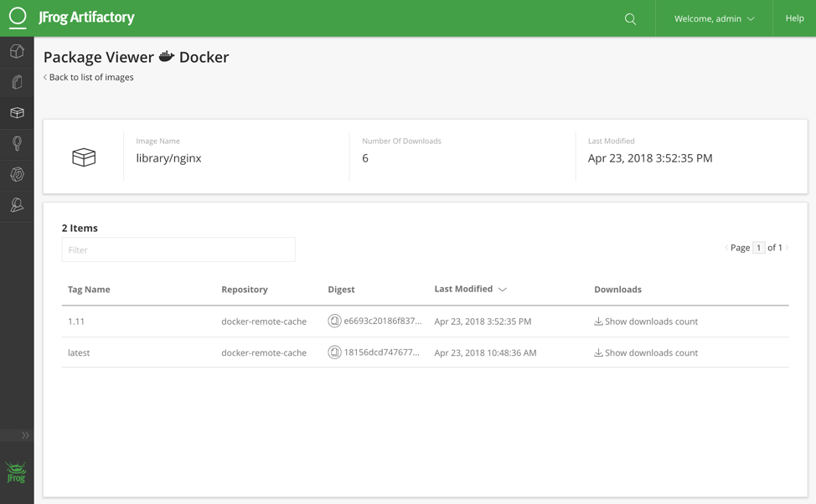This screenshot has width=816, height=504.
Task: Open the Home icon in sidebar
Action: click(x=17, y=51)
